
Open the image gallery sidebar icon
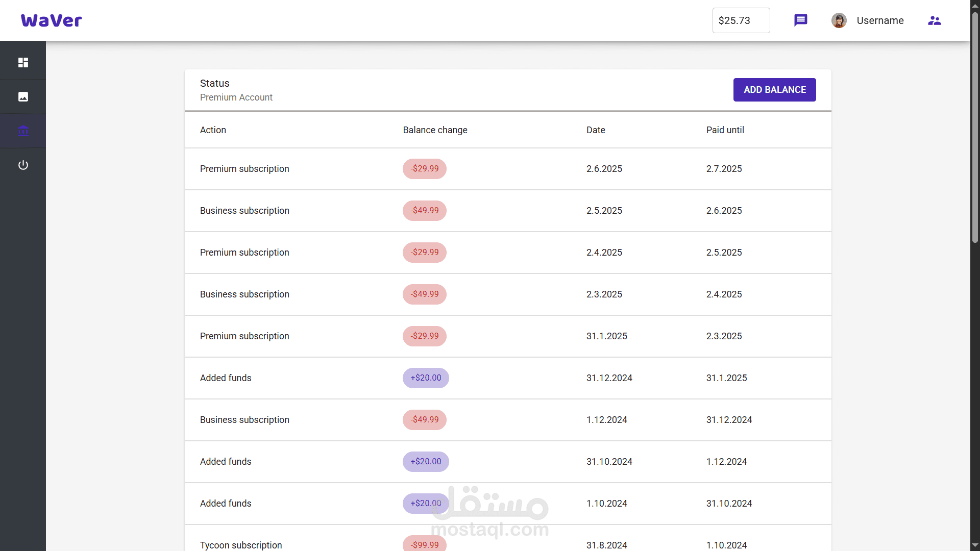[23, 96]
